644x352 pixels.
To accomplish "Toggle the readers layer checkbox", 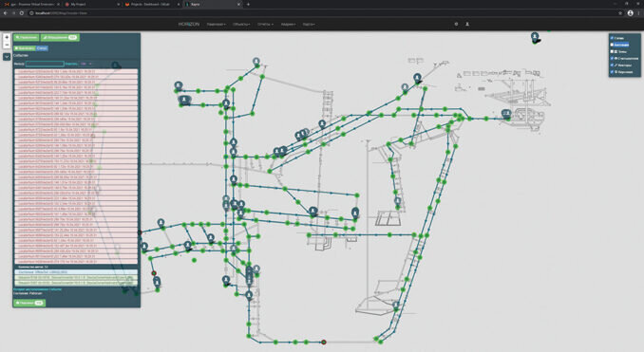I will (x=612, y=58).
